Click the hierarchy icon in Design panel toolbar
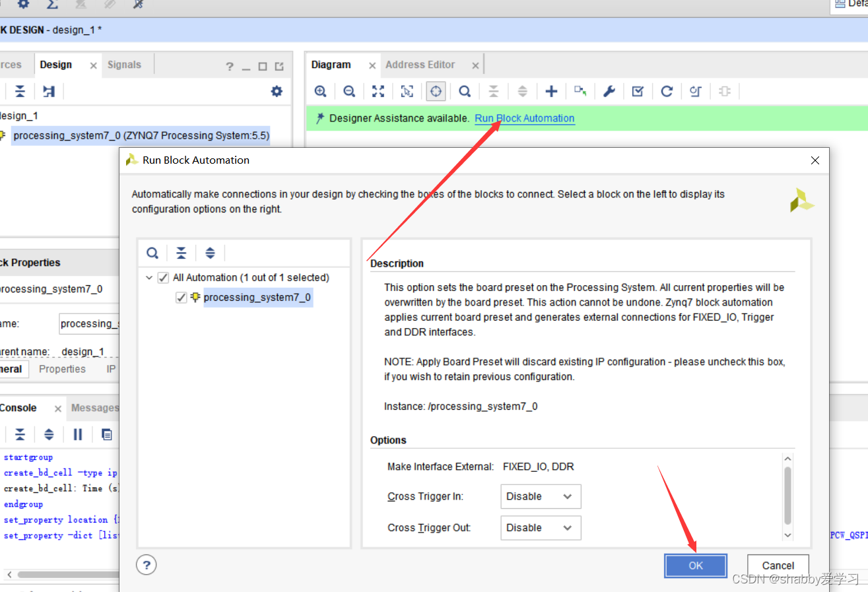Image resolution: width=868 pixels, height=592 pixels. pos(49,91)
